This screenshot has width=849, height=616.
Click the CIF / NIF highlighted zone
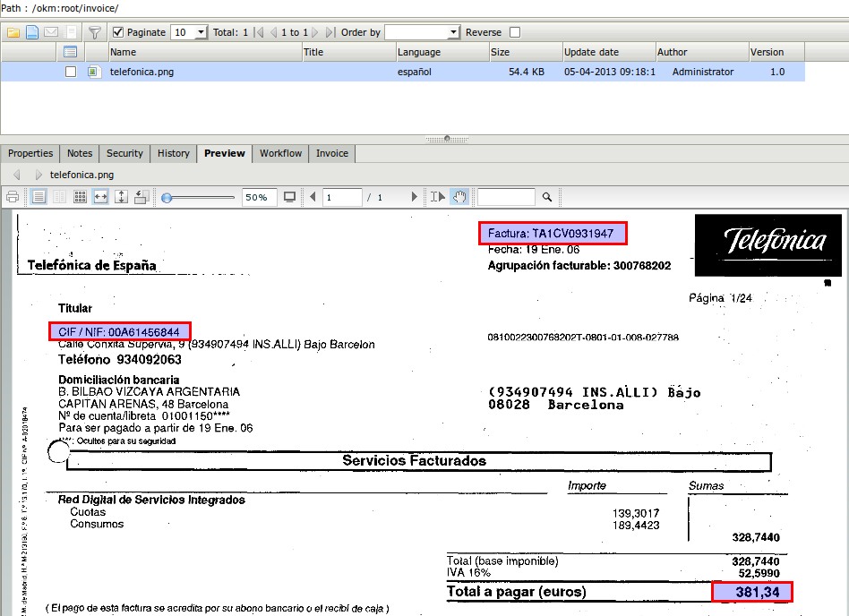[x=120, y=331]
